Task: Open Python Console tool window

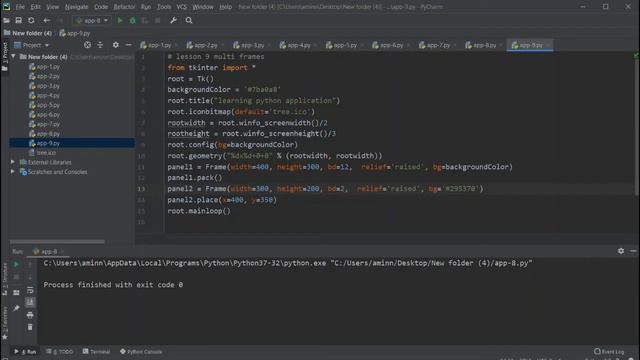Action: point(141,351)
